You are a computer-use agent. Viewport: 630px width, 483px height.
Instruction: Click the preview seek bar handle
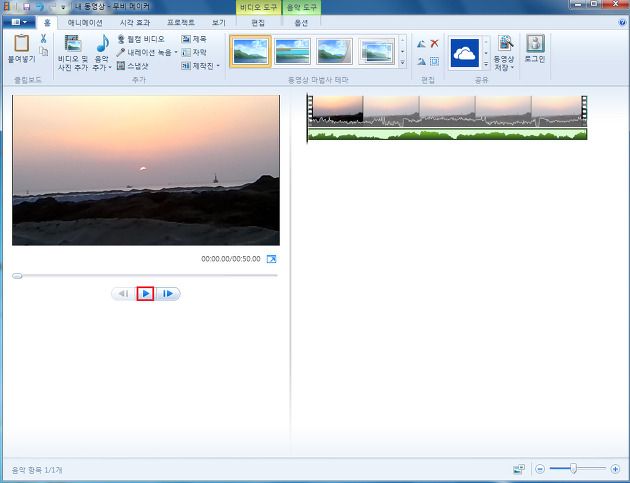pos(17,276)
